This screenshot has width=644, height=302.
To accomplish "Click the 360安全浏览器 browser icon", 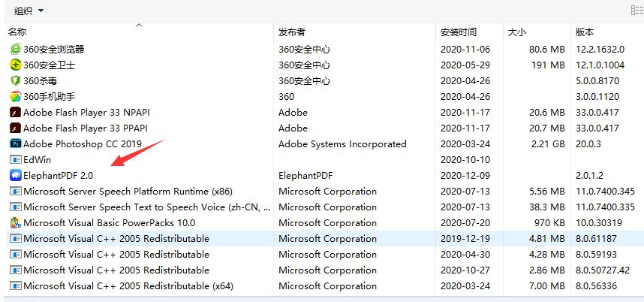I will point(15,49).
